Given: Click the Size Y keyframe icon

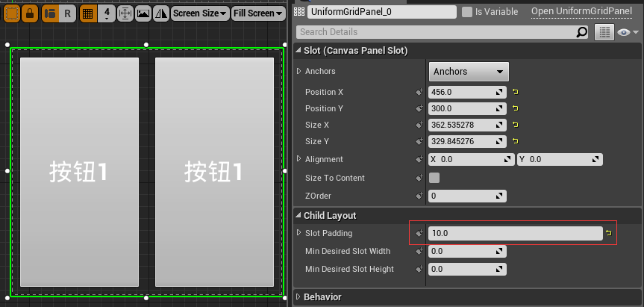Looking at the screenshot, I should (419, 141).
